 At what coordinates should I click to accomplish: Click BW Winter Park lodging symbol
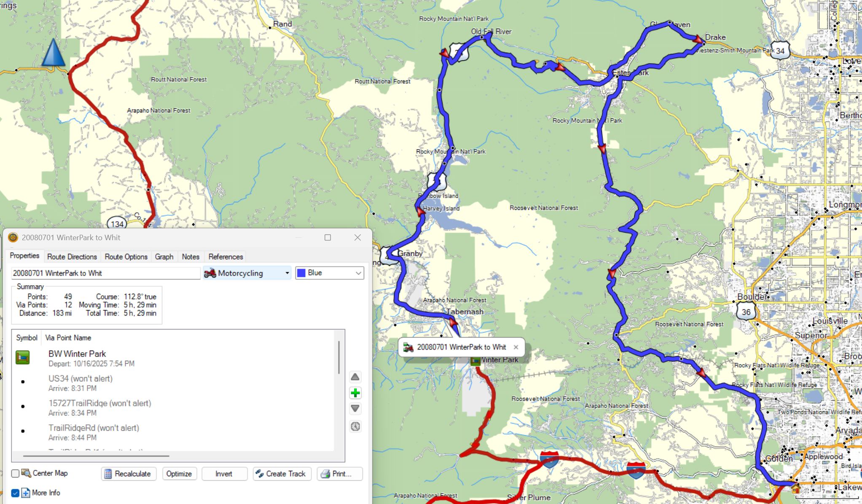[x=22, y=358]
